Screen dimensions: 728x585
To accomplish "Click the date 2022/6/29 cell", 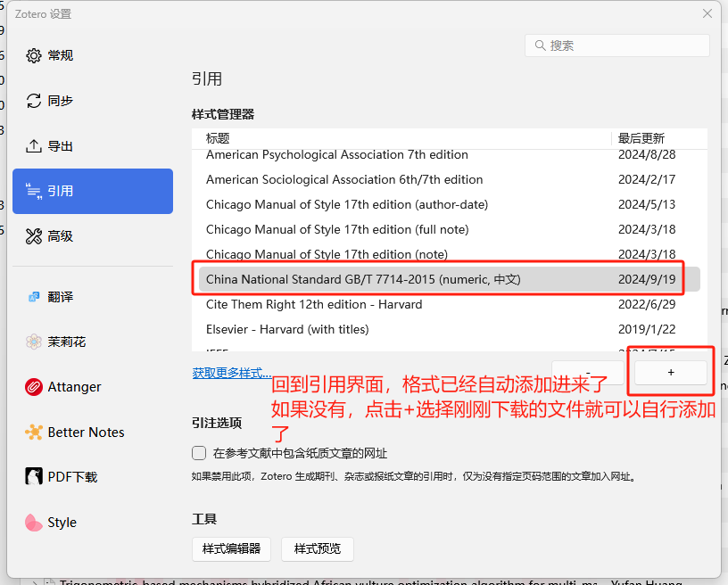I will pyautogui.click(x=647, y=304).
